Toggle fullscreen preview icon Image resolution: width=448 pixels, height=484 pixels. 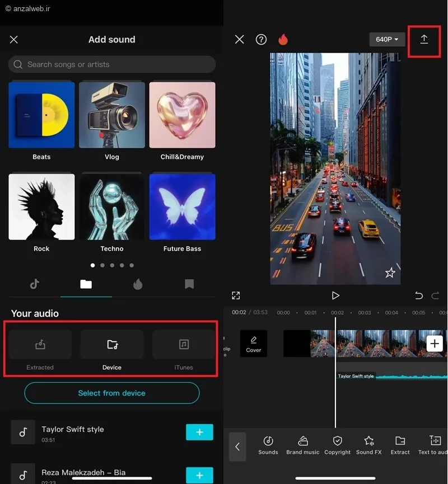pos(236,295)
